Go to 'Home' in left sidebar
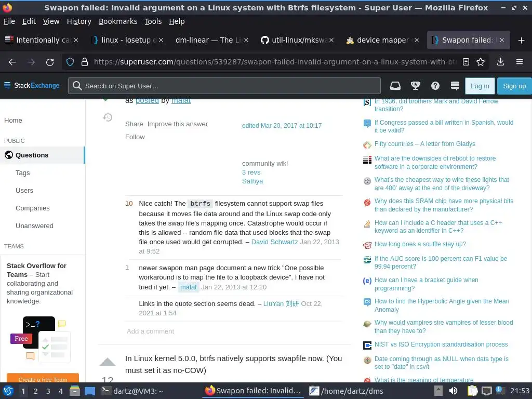The height and width of the screenshot is (399, 532). [13, 120]
